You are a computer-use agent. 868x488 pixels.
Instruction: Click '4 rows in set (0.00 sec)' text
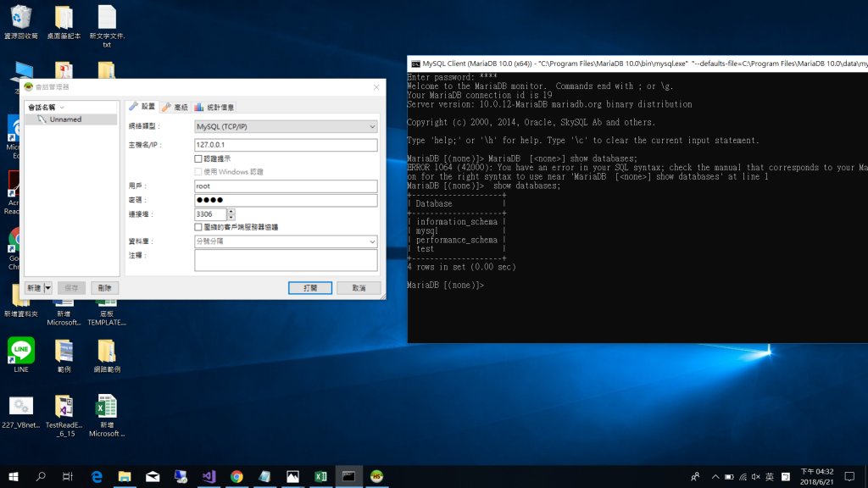(x=461, y=267)
